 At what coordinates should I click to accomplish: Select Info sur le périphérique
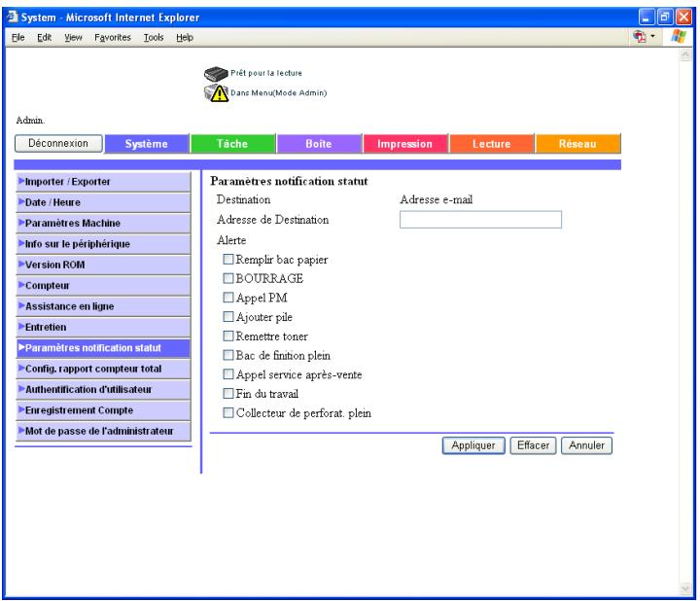point(103,244)
